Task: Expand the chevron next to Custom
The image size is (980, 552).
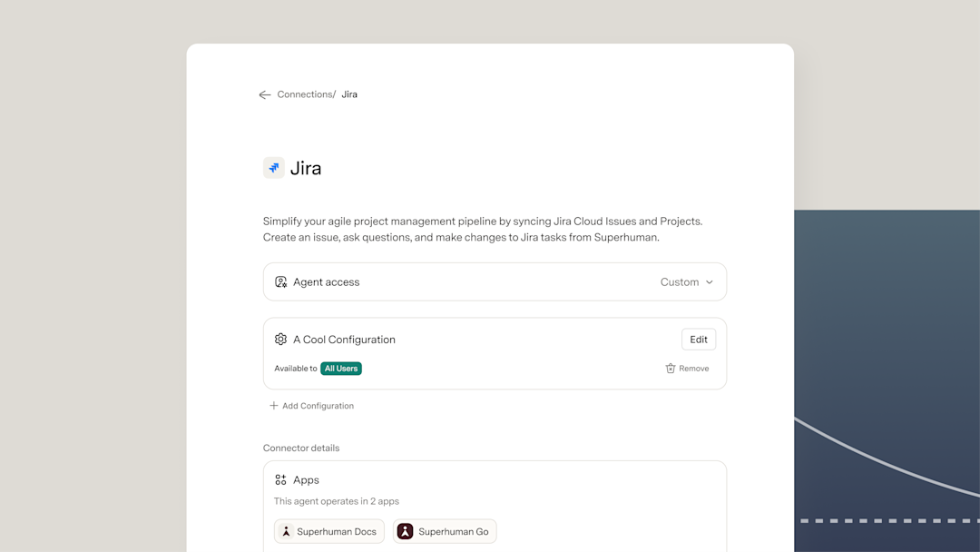Action: coord(710,282)
